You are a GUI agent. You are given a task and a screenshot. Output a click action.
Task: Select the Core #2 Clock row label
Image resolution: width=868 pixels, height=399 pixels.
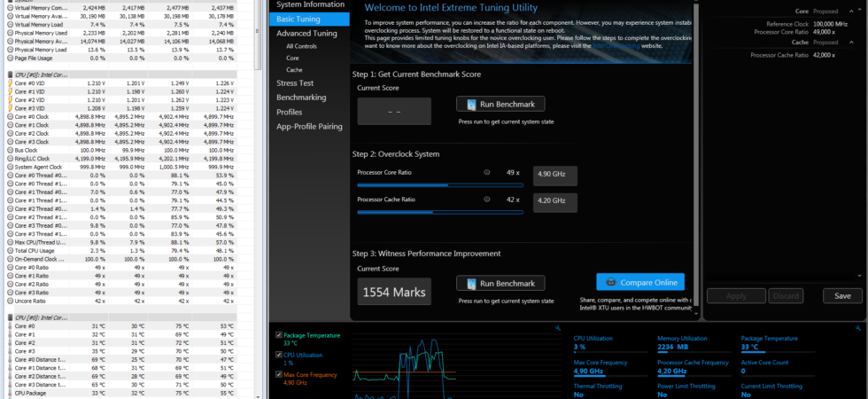point(32,134)
